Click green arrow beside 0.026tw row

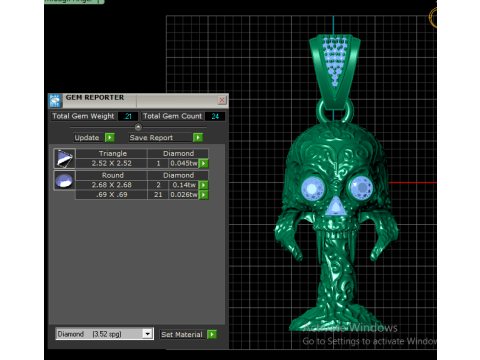(204, 195)
